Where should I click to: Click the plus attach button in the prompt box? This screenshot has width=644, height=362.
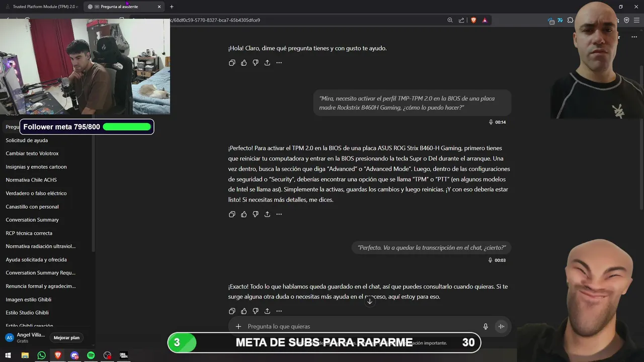click(238, 326)
